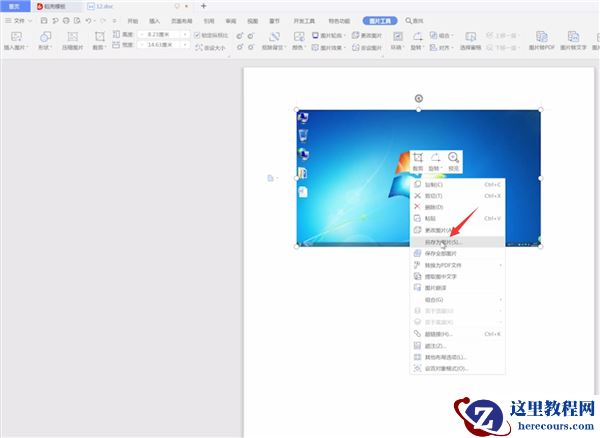Open the Home tab at top left
This screenshot has height=438, width=600.
click(x=15, y=6)
